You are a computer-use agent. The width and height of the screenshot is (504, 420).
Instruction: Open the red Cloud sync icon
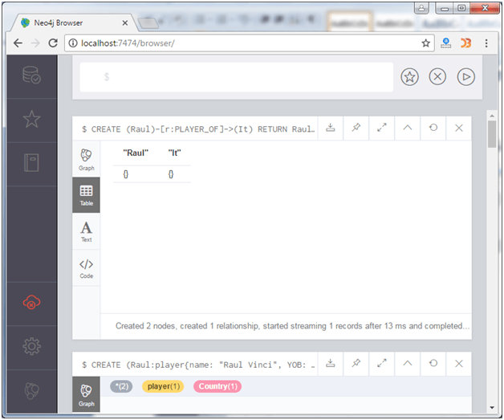click(x=31, y=302)
